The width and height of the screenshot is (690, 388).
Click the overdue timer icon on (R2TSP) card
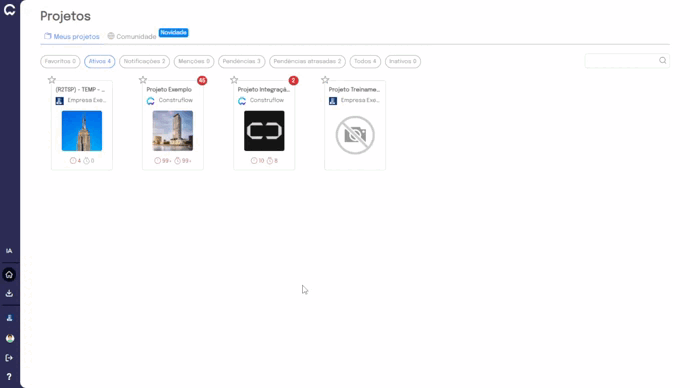(86, 161)
